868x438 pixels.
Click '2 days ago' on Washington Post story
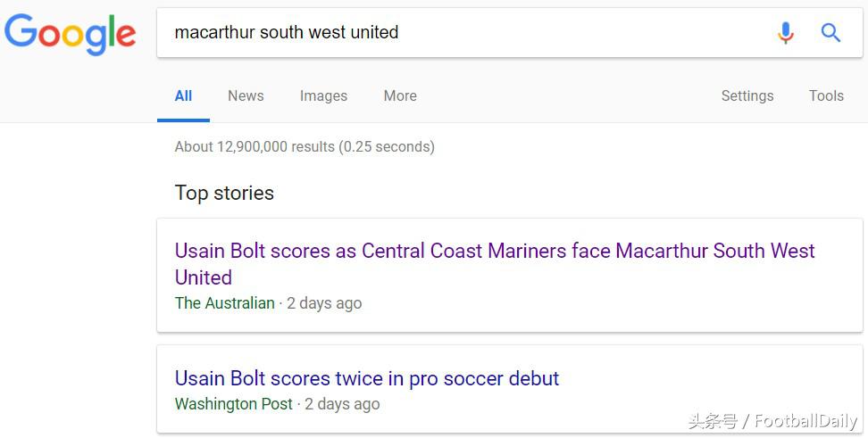(342, 404)
